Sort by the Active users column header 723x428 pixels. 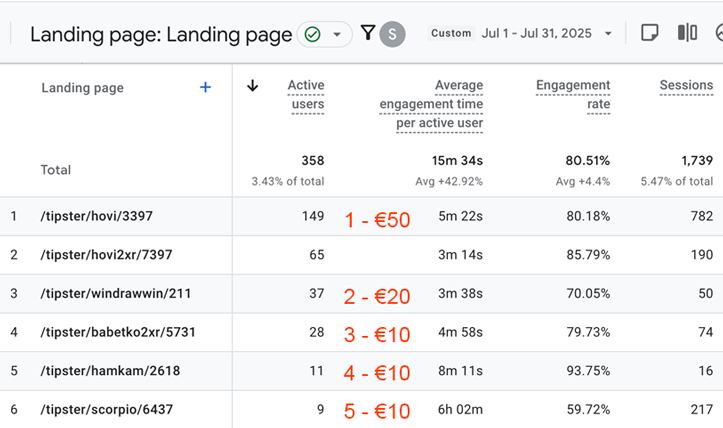(x=306, y=95)
